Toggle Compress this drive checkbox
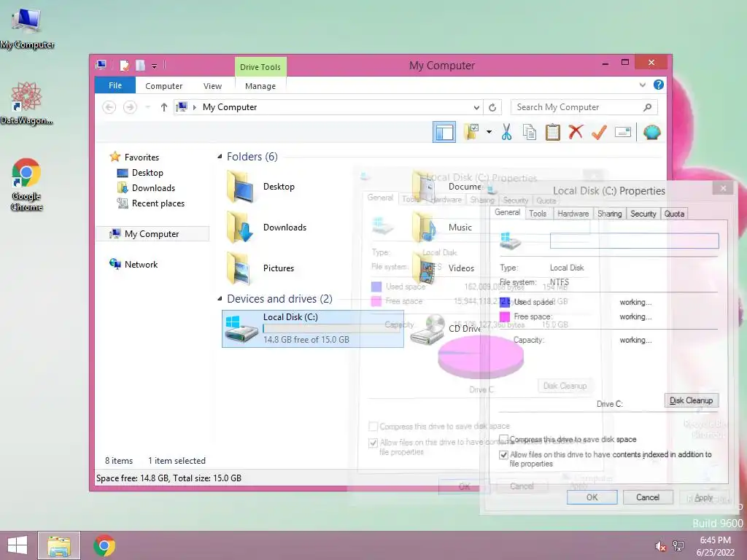This screenshot has height=560, width=747. coord(503,439)
